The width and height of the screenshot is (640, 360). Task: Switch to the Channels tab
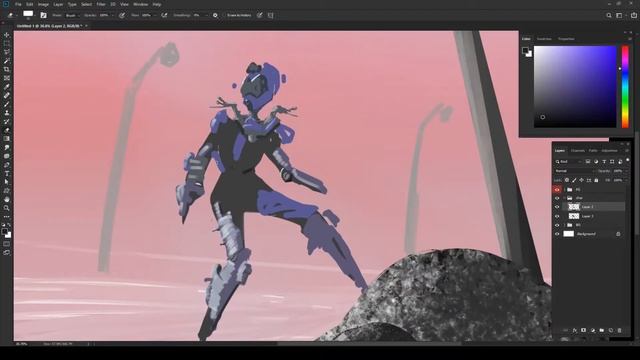click(578, 151)
